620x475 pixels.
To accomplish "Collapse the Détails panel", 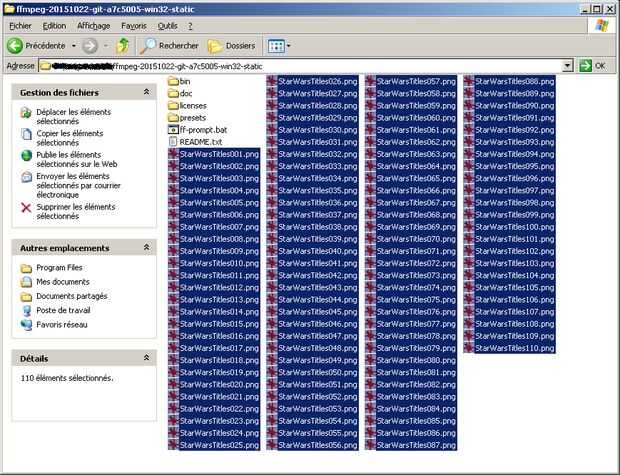I will coord(146,358).
